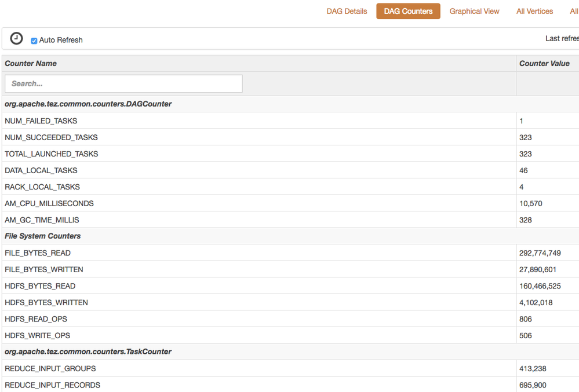Toggle the Auto Refresh checkbox
This screenshot has height=392, width=579.
pos(34,41)
